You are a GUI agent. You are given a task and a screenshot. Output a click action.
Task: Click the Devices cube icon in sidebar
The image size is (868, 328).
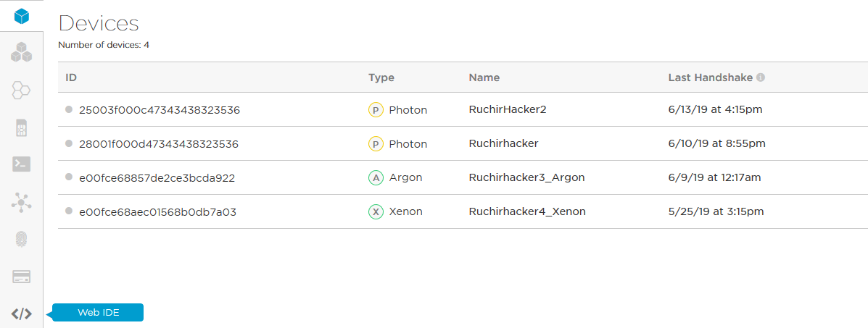click(x=22, y=15)
